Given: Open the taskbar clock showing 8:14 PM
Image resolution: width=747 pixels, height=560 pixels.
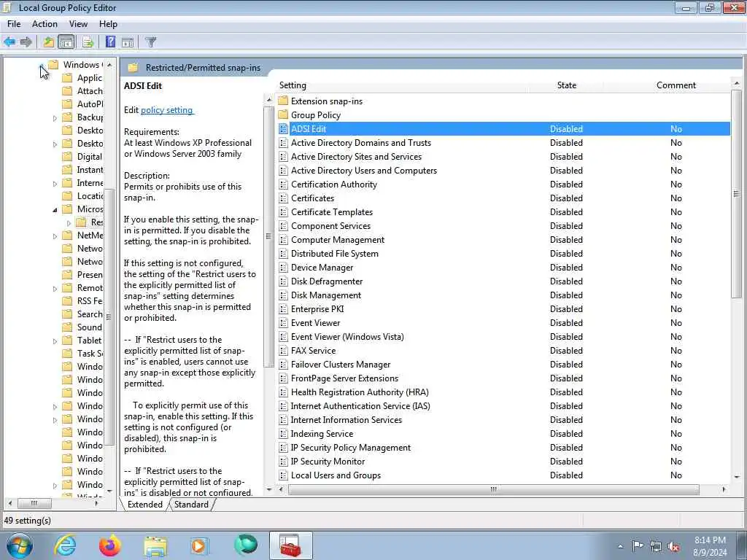Looking at the screenshot, I should coord(711,546).
